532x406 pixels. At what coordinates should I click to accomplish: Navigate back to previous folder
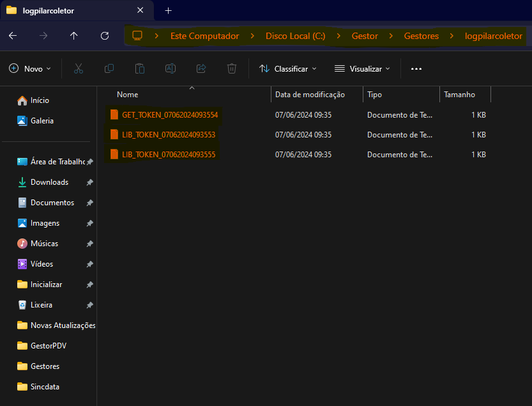point(13,36)
